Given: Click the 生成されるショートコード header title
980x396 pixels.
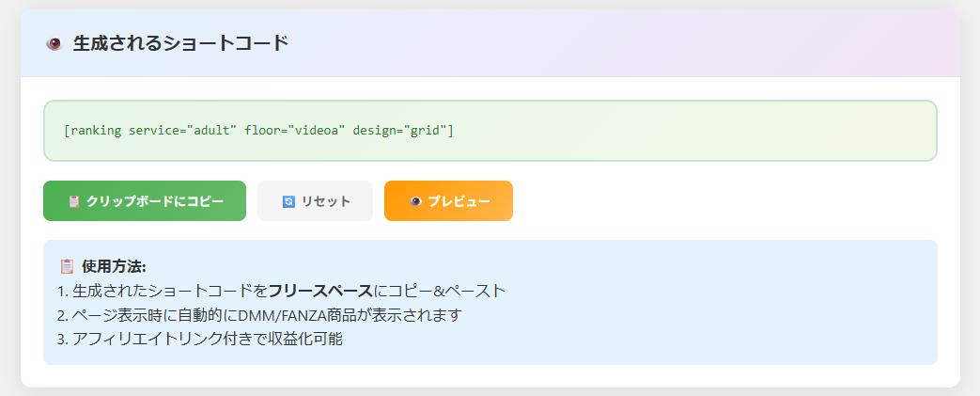Looking at the screenshot, I should [x=180, y=43].
